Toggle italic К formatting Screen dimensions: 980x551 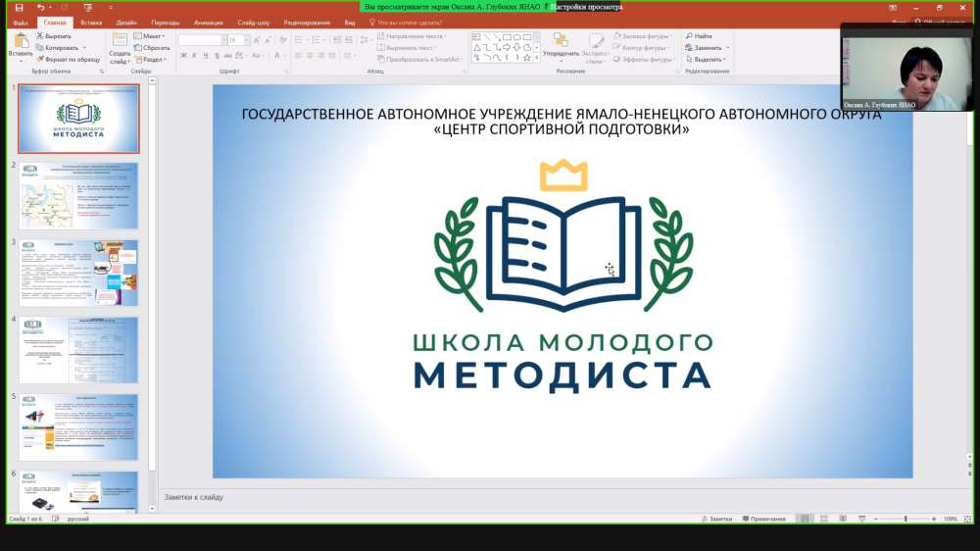coord(194,56)
